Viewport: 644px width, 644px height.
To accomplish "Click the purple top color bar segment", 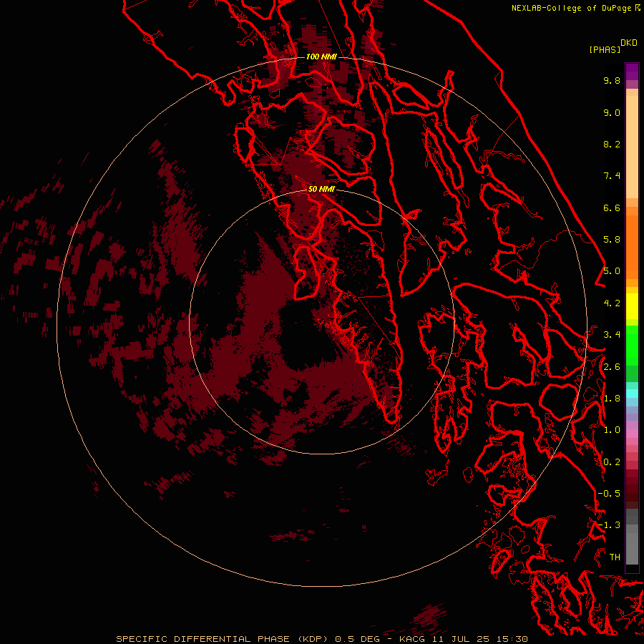I will tap(632, 72).
